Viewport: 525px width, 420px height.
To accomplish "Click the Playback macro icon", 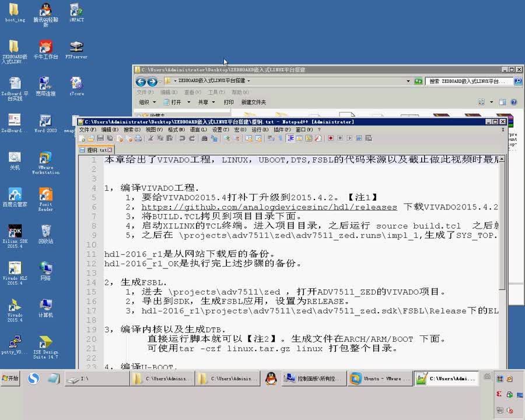I will pyautogui.click(x=349, y=138).
